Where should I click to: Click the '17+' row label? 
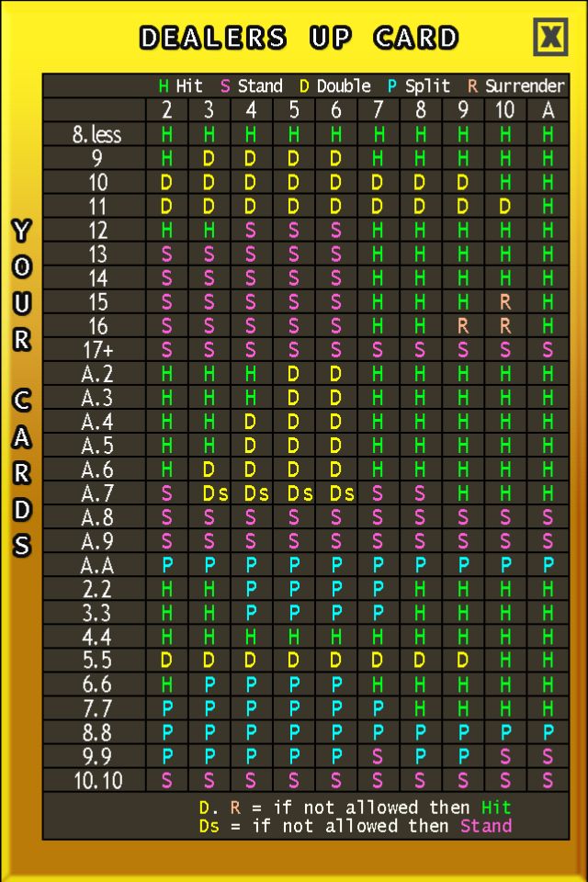pos(98,350)
